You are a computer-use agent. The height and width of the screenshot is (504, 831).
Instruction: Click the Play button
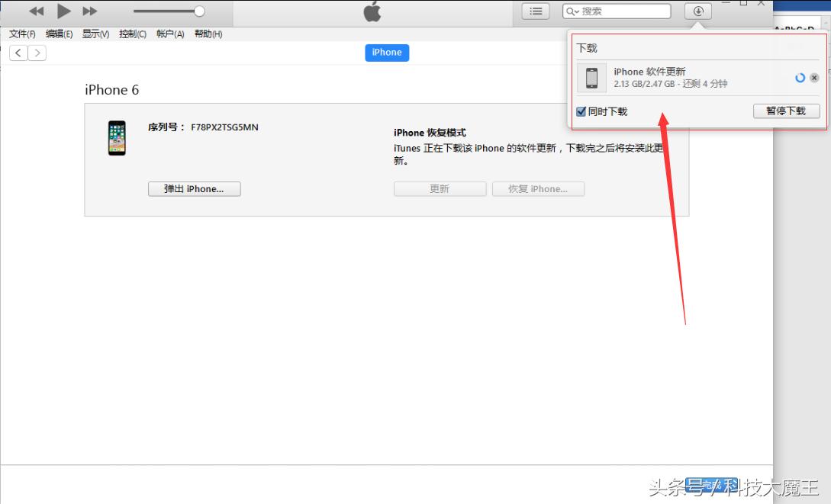(x=64, y=11)
